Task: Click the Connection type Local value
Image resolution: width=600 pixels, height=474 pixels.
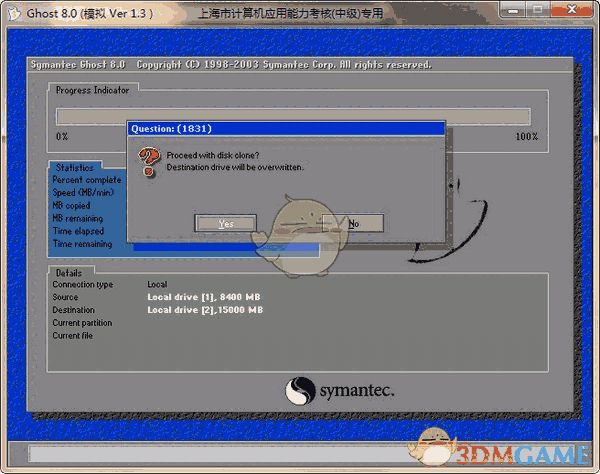Action: tap(157, 285)
